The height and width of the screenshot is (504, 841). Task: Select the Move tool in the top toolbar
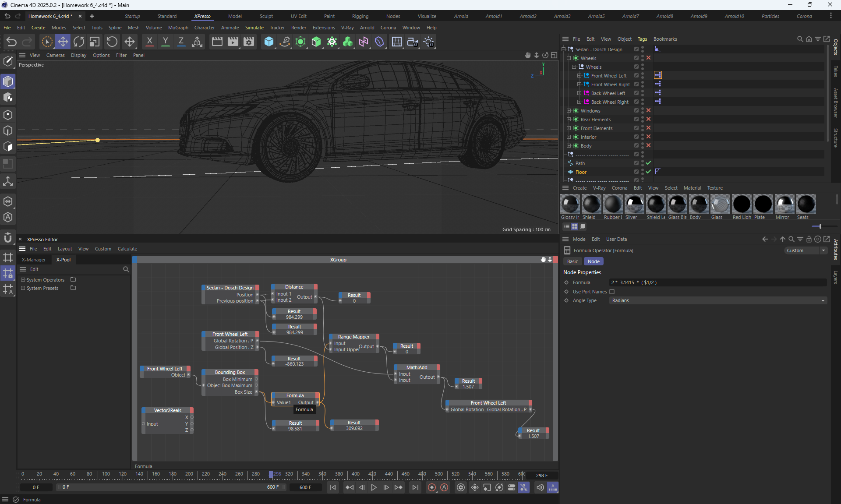(63, 42)
